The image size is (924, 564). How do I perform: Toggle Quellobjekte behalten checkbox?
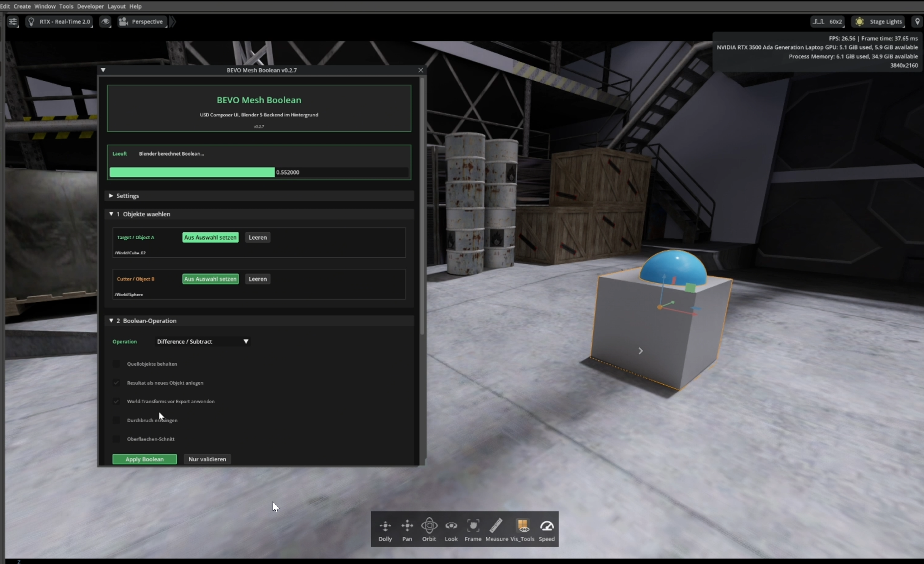tap(116, 364)
